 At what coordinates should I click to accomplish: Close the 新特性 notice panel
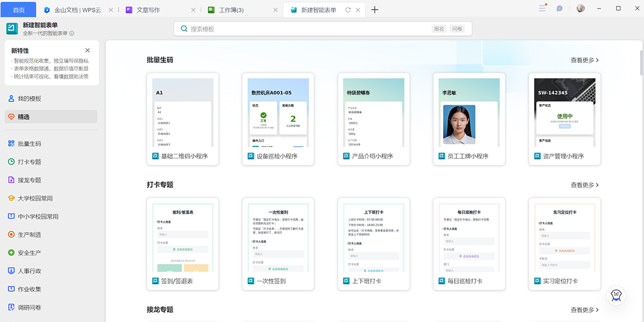point(87,50)
